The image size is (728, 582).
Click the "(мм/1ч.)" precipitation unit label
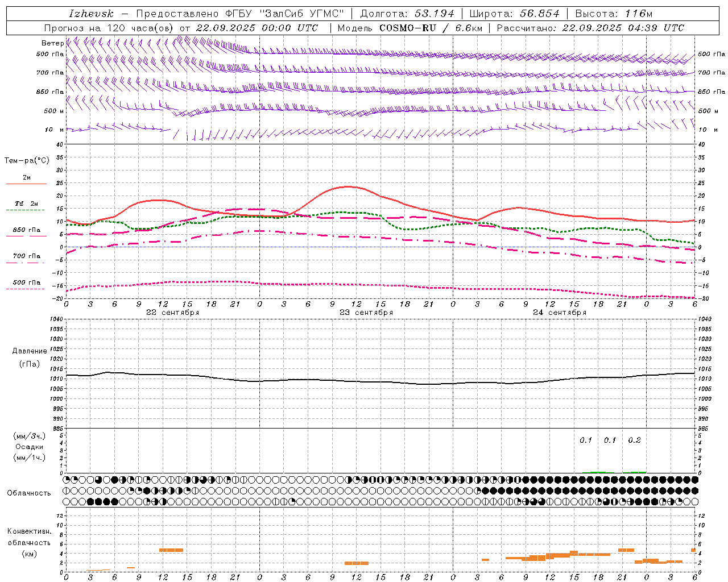click(x=30, y=458)
